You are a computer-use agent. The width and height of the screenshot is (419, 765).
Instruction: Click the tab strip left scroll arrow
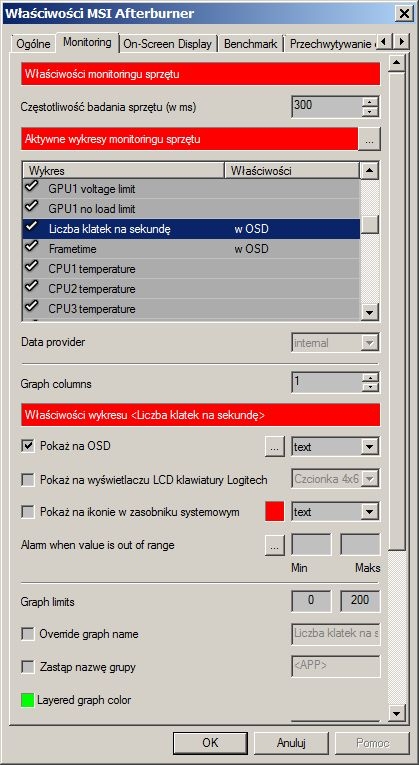pyautogui.click(x=384, y=41)
